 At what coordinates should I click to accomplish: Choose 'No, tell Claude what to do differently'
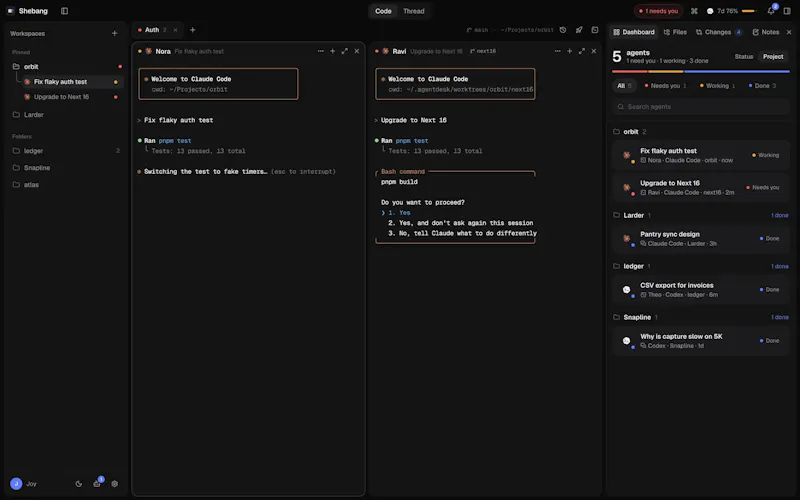tap(462, 233)
